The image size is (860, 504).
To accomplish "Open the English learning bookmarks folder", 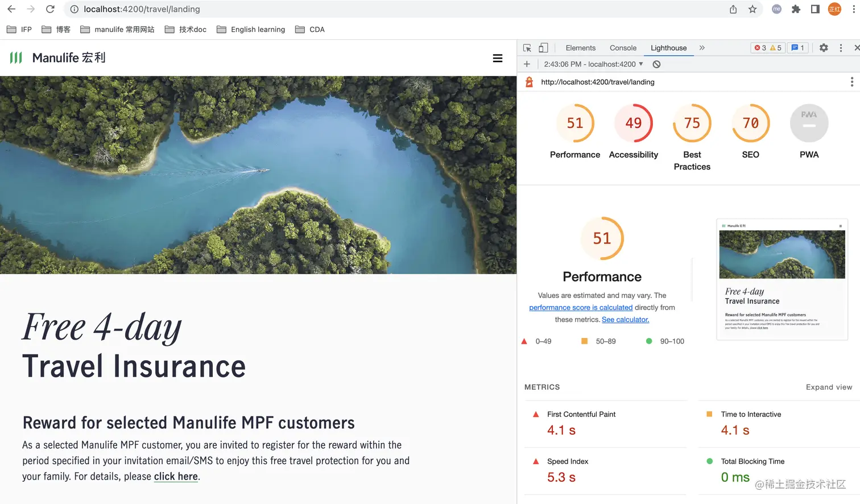I will pos(251,30).
